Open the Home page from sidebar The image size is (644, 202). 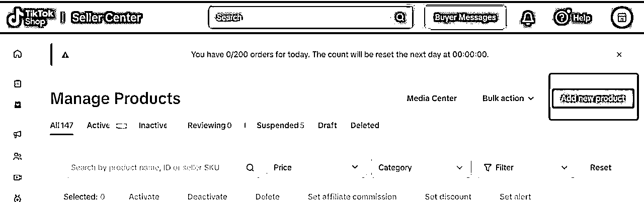click(x=18, y=54)
